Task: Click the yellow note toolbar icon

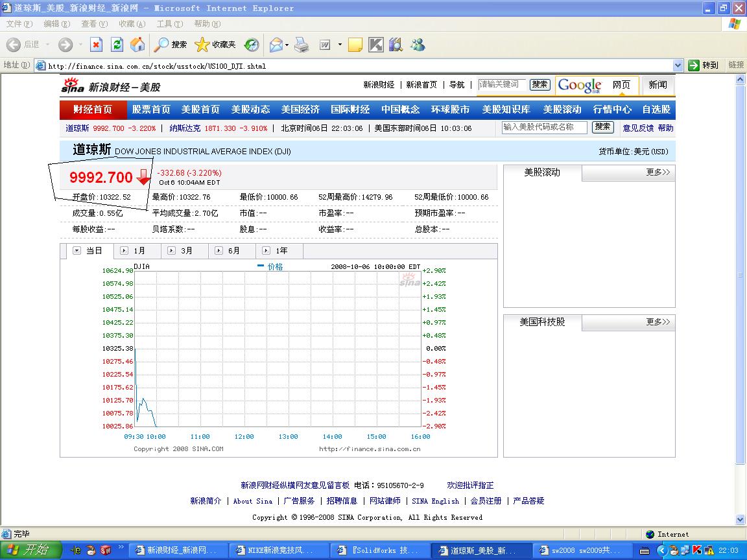Action: point(355,45)
